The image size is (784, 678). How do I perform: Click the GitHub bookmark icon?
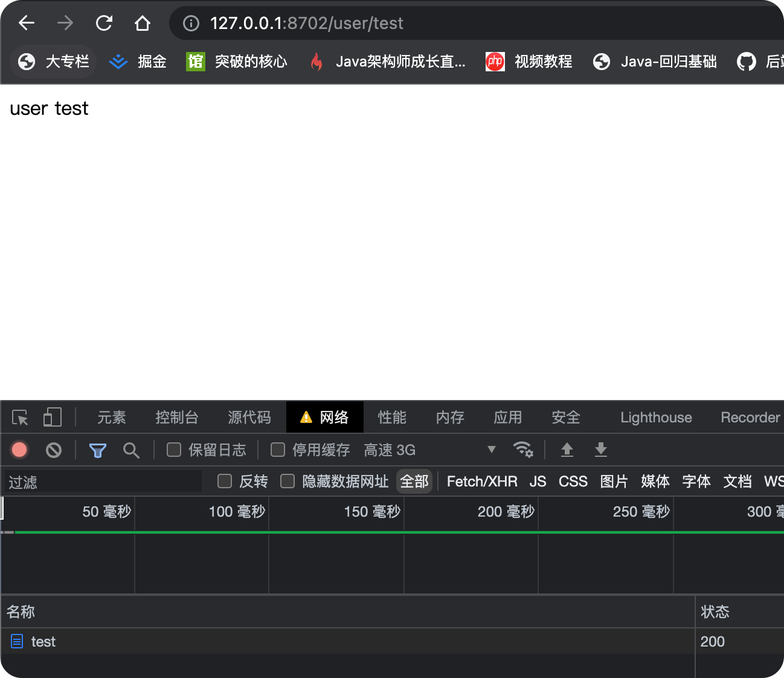point(747,61)
